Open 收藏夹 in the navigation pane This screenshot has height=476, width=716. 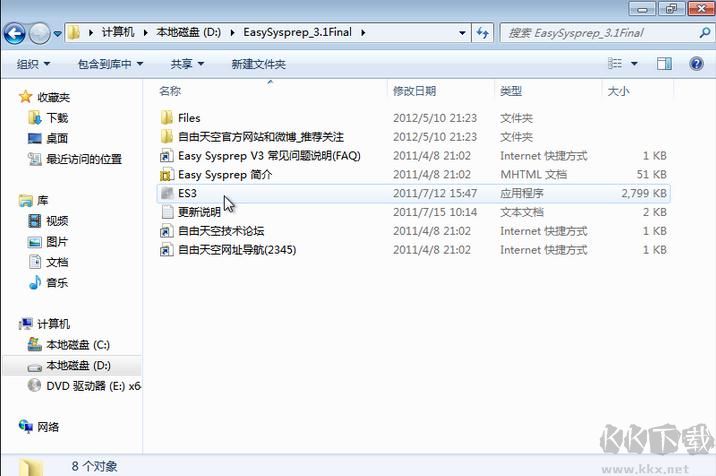click(53, 97)
